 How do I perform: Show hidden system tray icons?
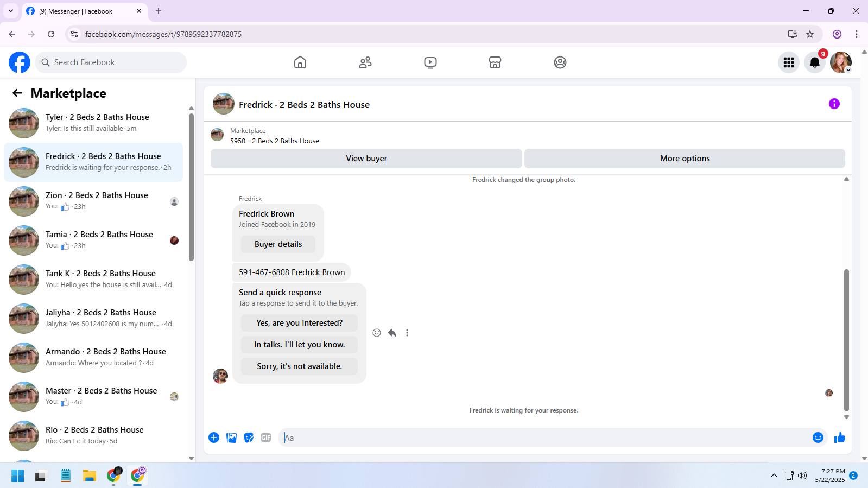pos(774,476)
